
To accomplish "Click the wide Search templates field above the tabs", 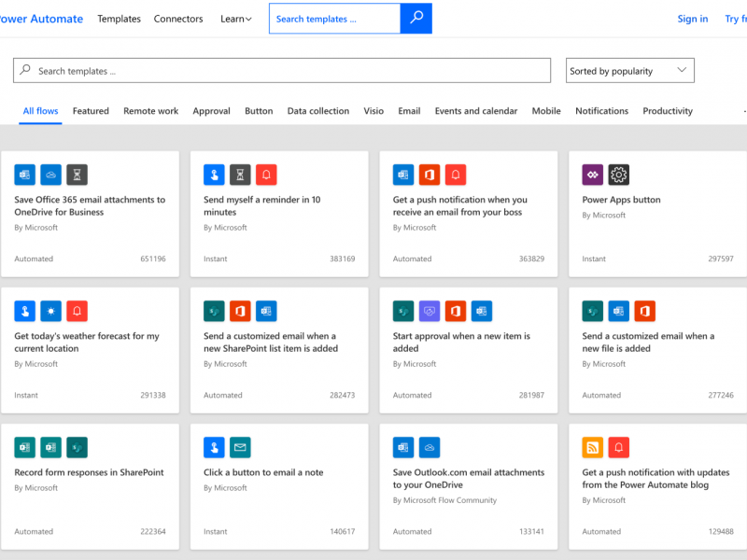I will (x=282, y=71).
